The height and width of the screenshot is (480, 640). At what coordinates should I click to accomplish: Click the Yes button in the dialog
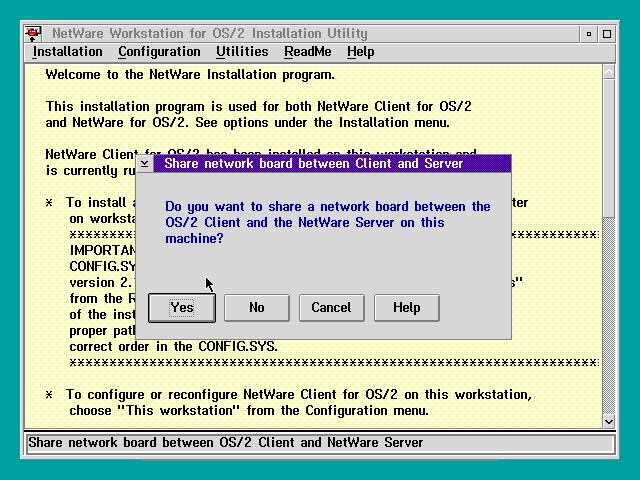[x=182, y=308]
